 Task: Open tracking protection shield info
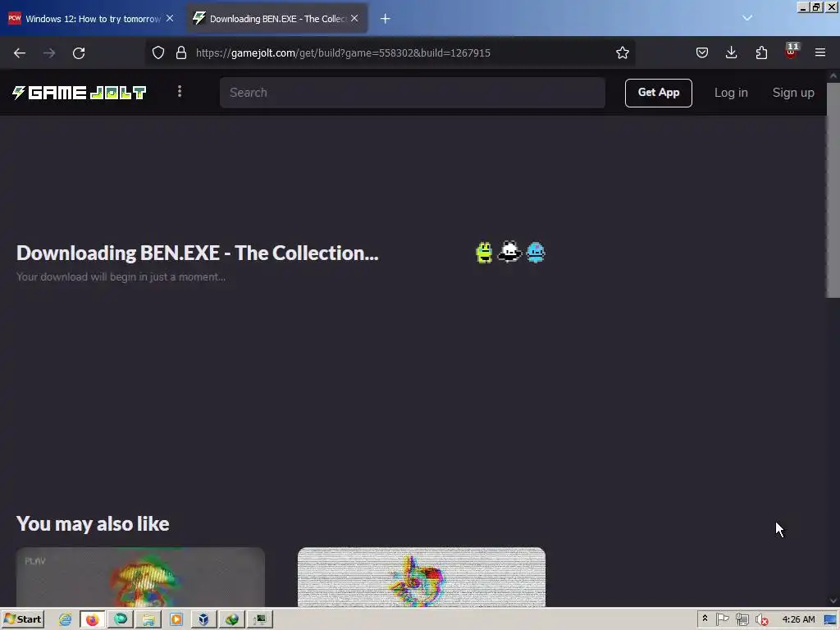tap(158, 52)
